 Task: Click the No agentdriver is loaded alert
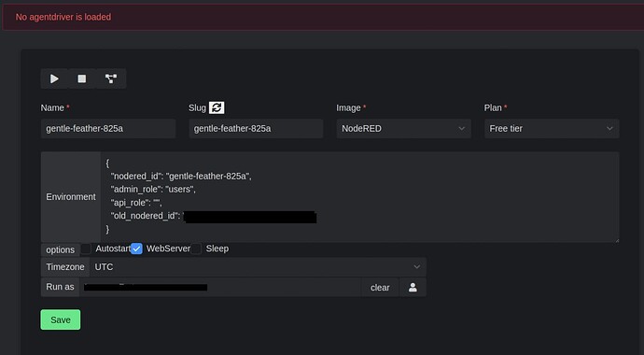(x=323, y=17)
